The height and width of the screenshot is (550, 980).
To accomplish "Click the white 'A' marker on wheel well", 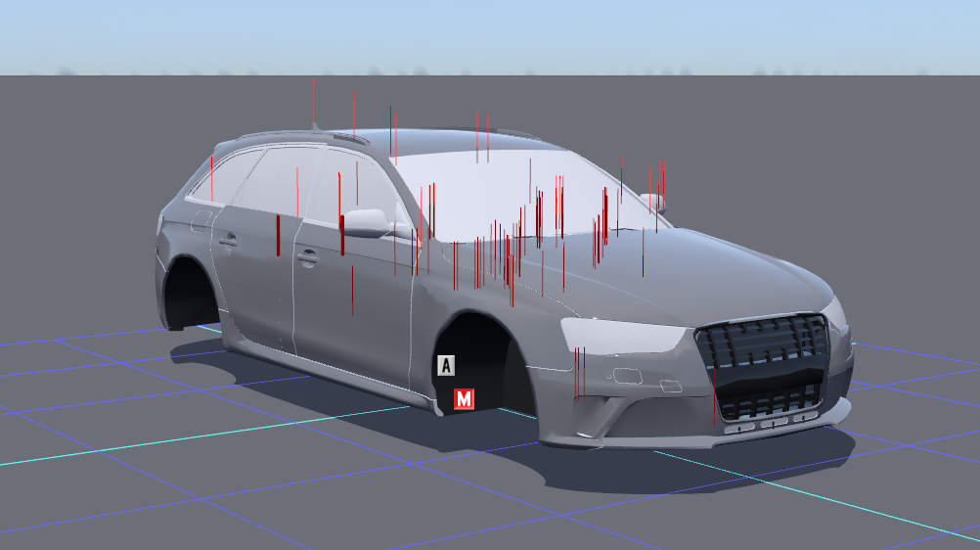I will (446, 365).
